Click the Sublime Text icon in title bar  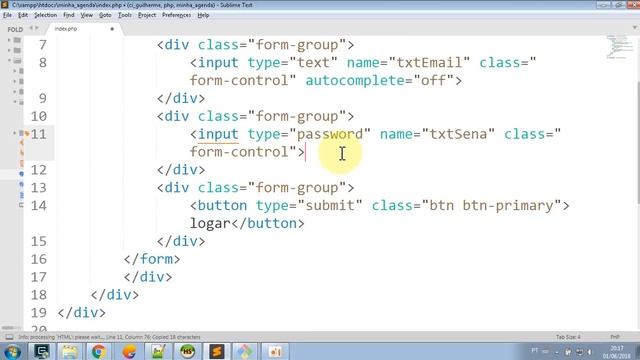click(x=4, y=5)
